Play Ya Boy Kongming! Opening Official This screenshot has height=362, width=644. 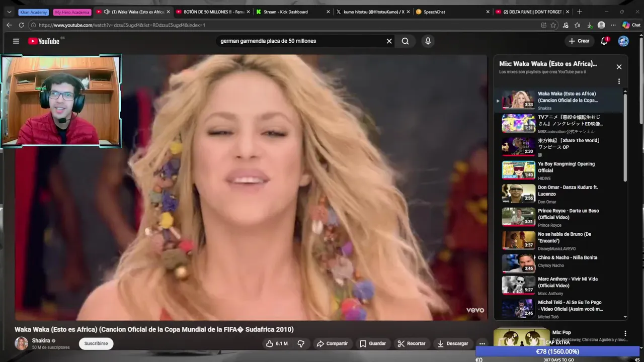[558, 170]
